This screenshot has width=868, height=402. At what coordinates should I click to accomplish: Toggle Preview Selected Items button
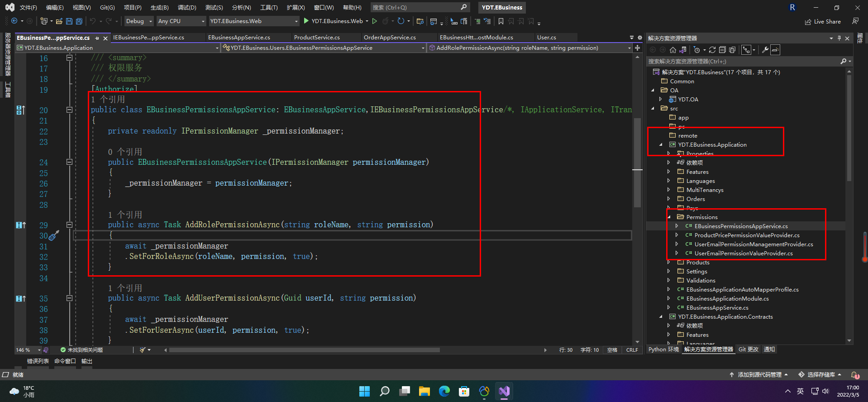click(x=775, y=50)
